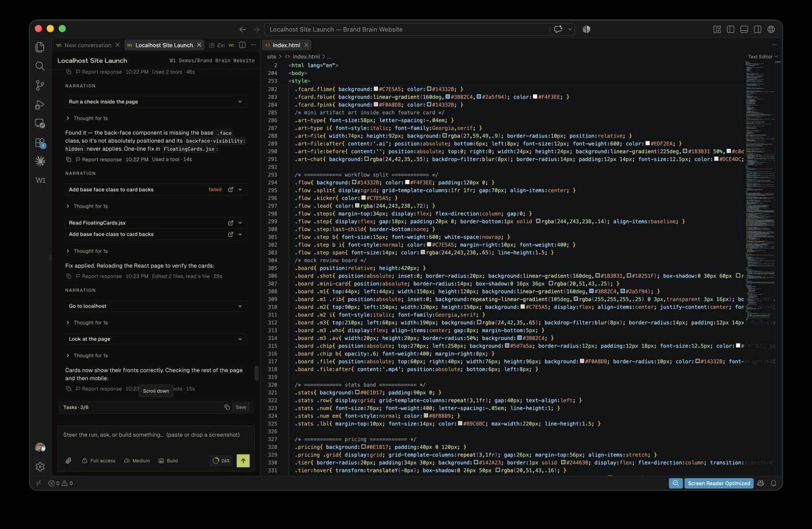Click the chat message input field

156,435
